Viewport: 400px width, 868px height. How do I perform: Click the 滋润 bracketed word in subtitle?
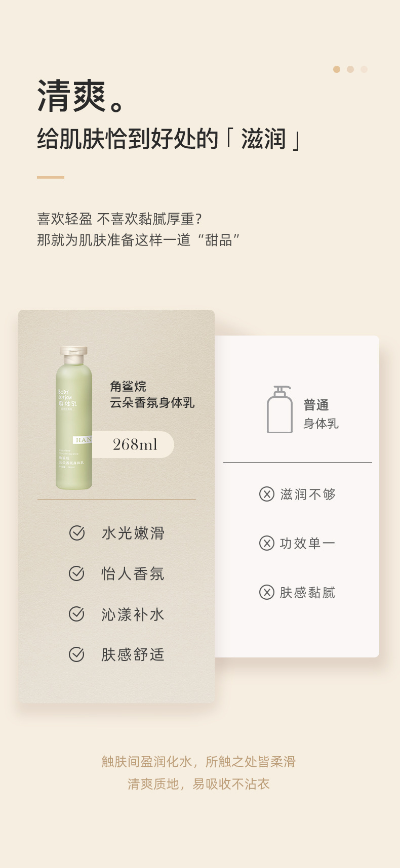tap(264, 139)
